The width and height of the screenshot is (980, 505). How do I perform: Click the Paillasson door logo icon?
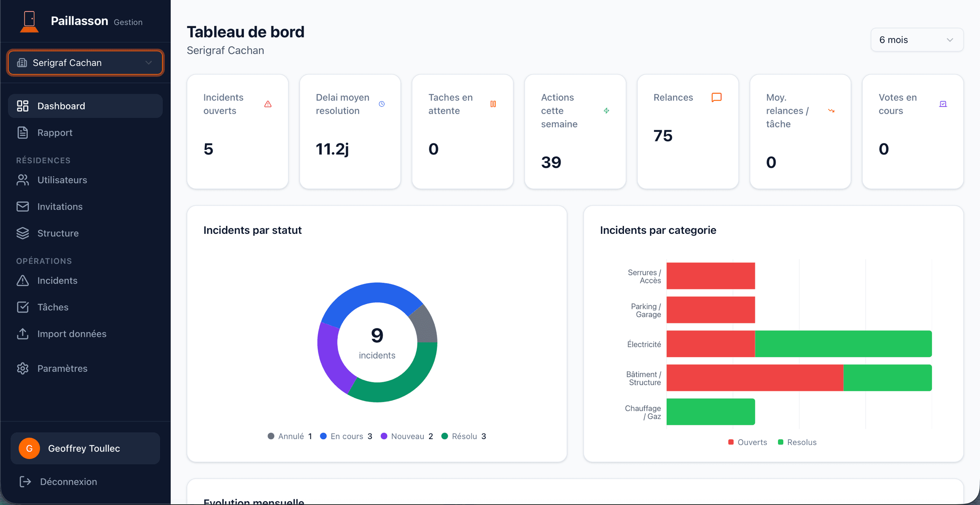click(29, 21)
